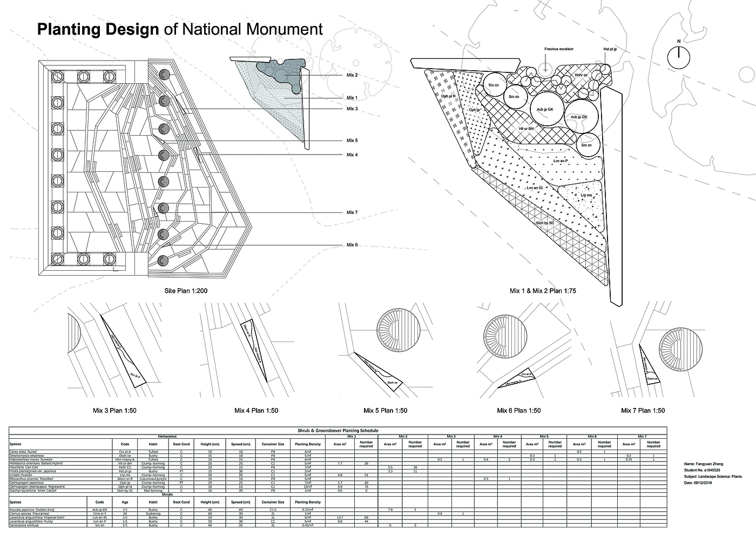Click the "Mix 1" column group header in table

tap(352, 436)
